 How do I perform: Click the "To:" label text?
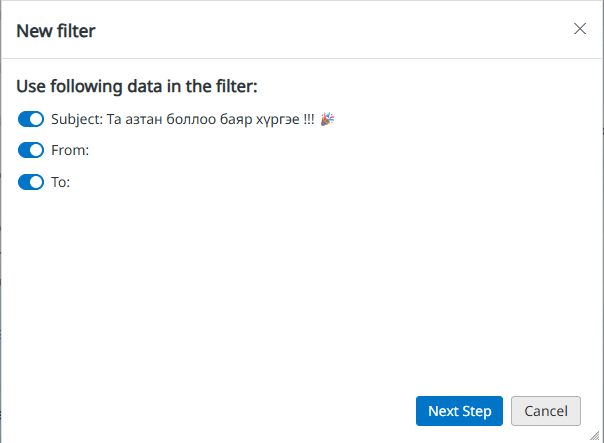pyautogui.click(x=61, y=182)
